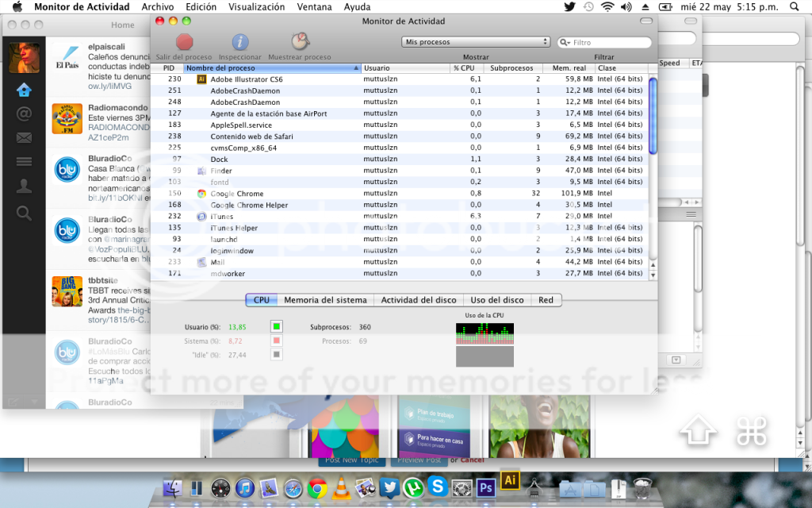Open Safari from the Dock
The image size is (812, 508).
coord(293,488)
